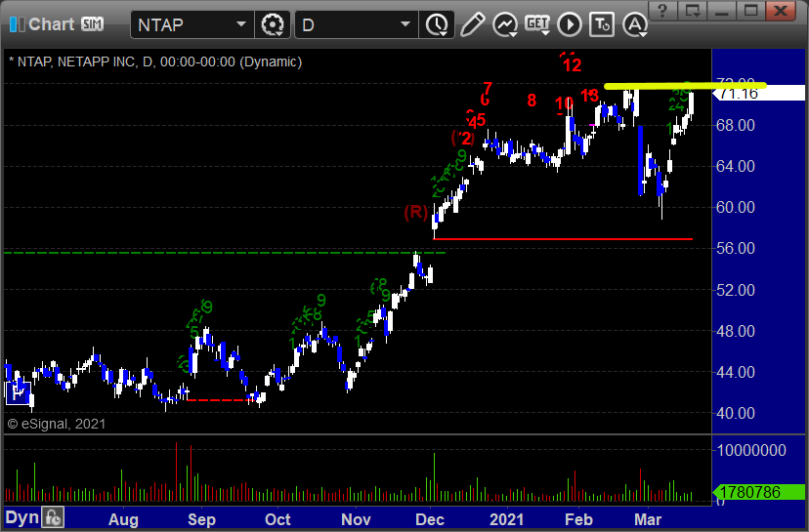Click the Dec label on time axis
The width and height of the screenshot is (809, 532).
[430, 519]
